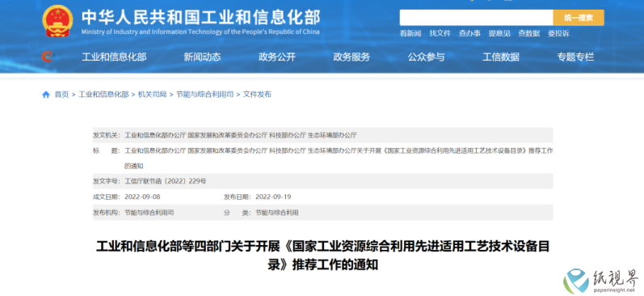Select the 工业和信息化部 nav menu
Screen dimensions: 644x296
(x=114, y=57)
